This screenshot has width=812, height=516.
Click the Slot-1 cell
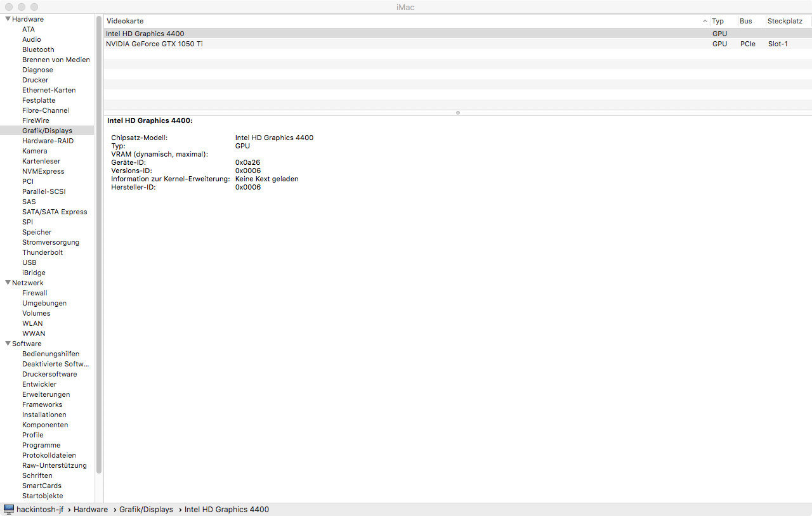(x=778, y=44)
